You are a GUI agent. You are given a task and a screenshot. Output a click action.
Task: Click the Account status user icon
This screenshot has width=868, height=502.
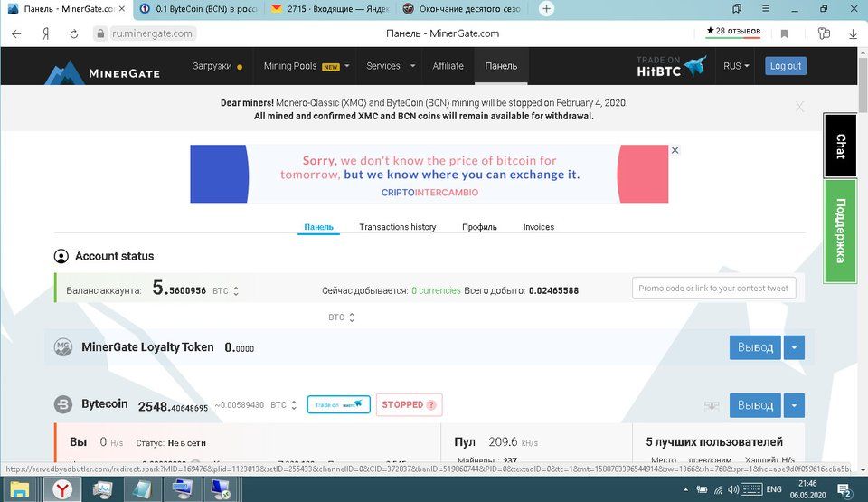click(x=61, y=256)
